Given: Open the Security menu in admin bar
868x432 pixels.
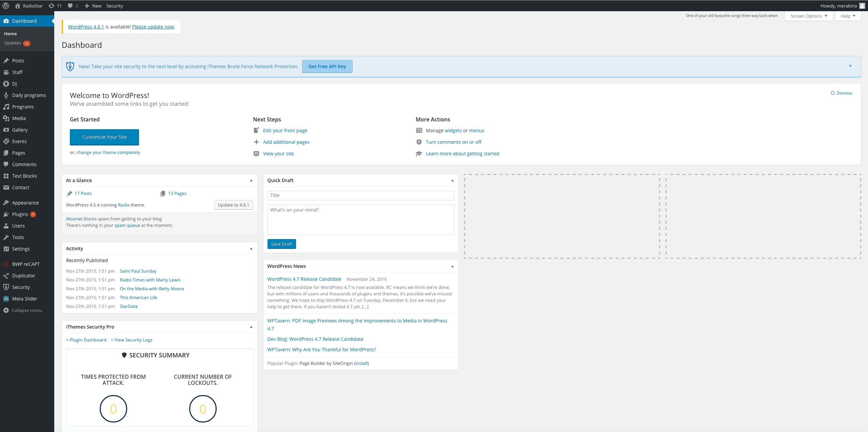Looking at the screenshot, I should [x=115, y=6].
